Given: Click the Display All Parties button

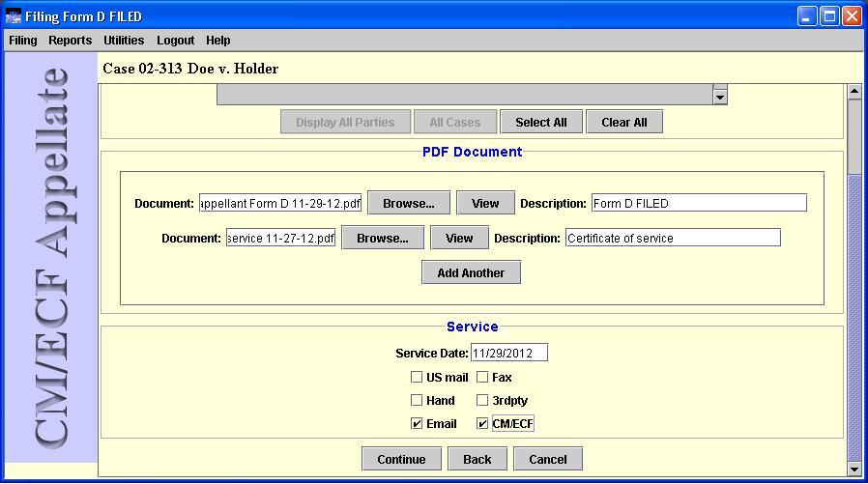Looking at the screenshot, I should 345,123.
